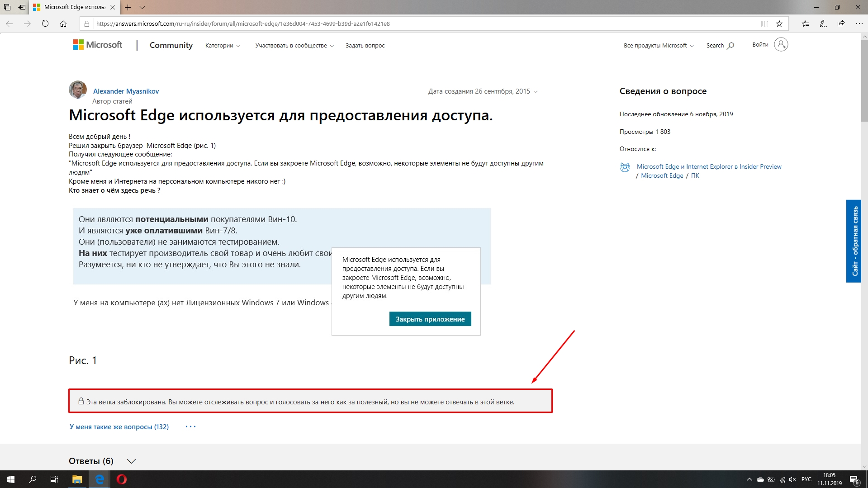Open File Explorer from taskbar

click(x=77, y=479)
